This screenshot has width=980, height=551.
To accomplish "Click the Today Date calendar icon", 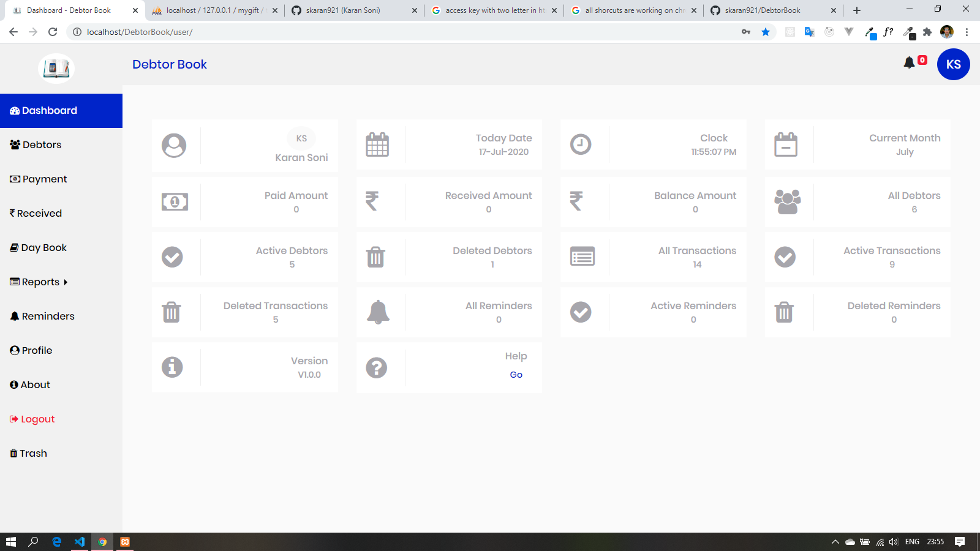I will pyautogui.click(x=377, y=145).
